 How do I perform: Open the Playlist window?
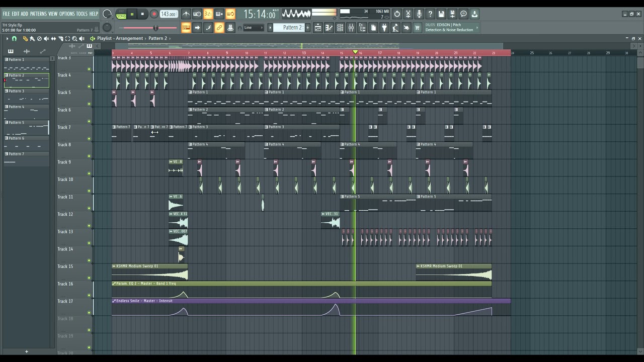coord(318,28)
